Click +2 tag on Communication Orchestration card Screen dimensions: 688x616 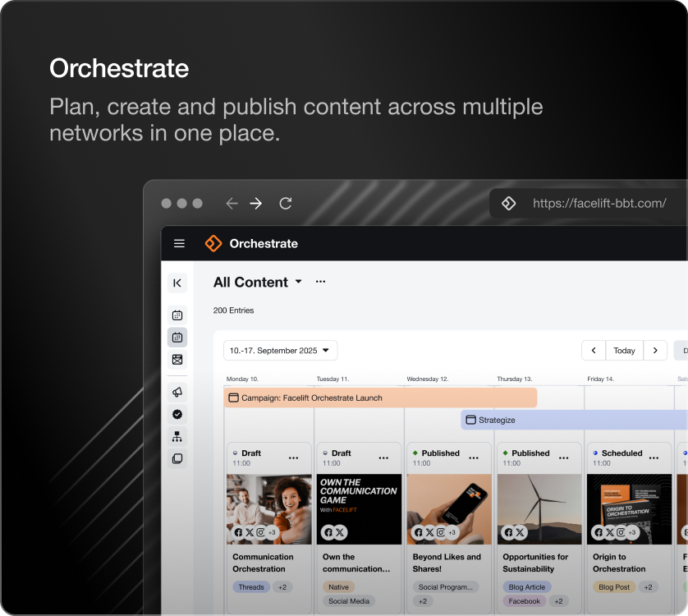coord(282,587)
